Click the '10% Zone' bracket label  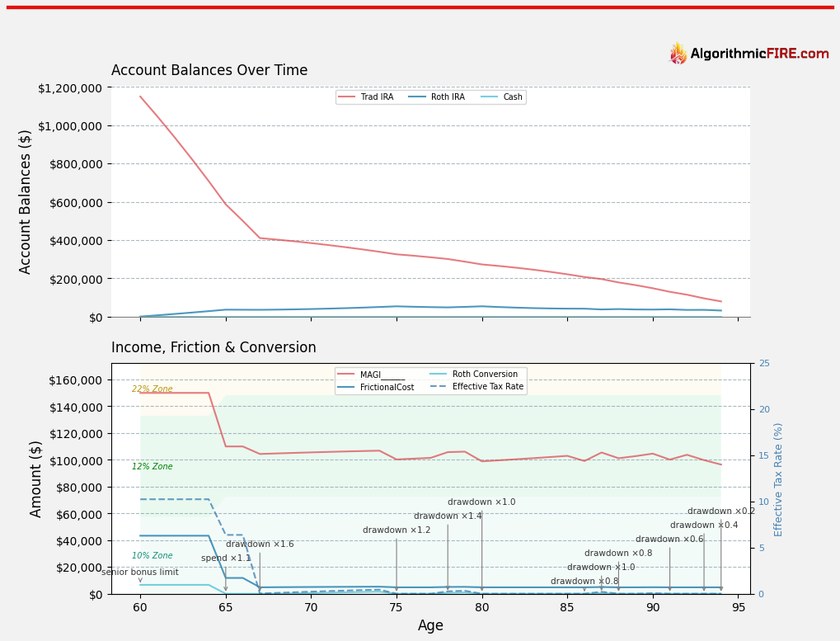[x=152, y=556]
